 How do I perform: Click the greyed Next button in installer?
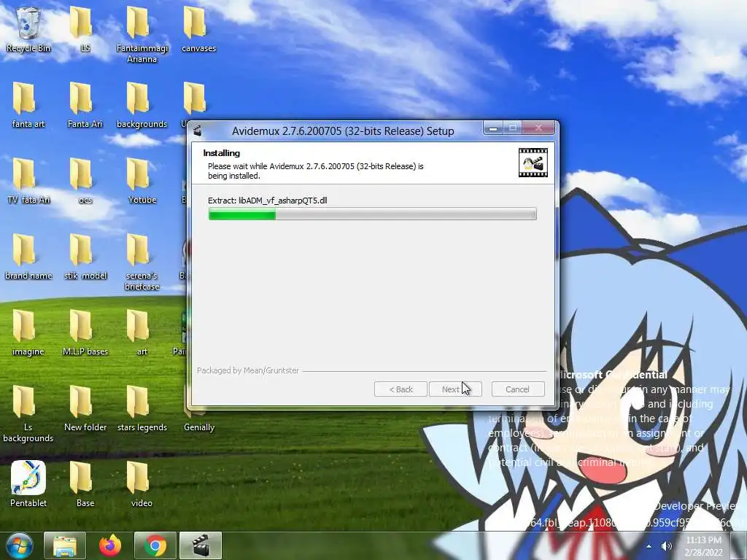click(455, 389)
